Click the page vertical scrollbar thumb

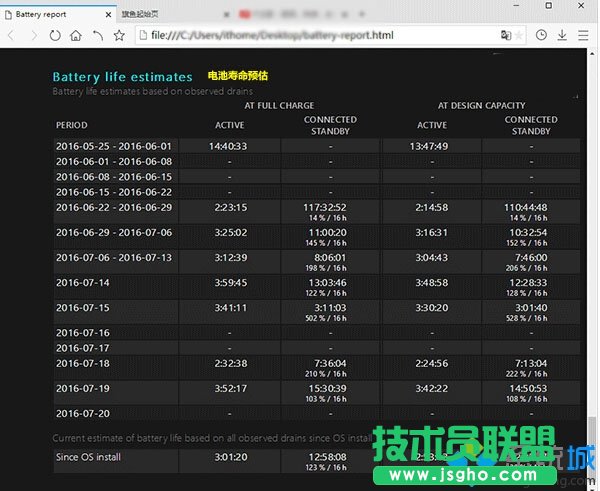(593, 436)
